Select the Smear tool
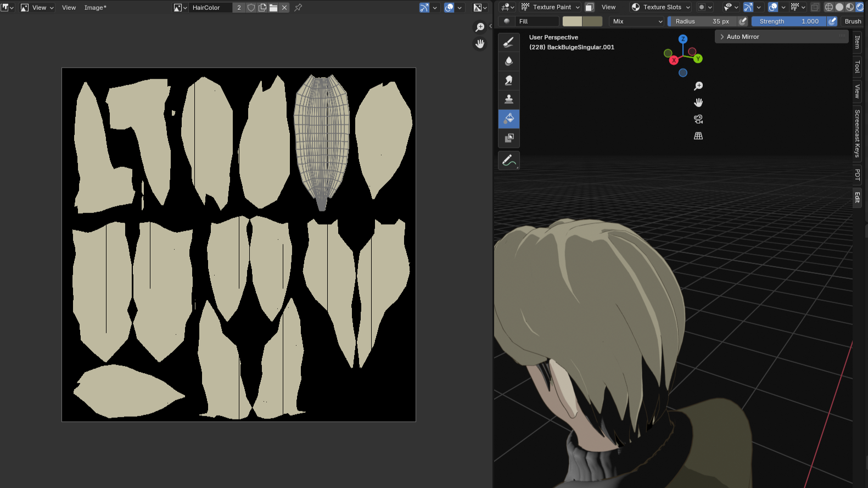Image resolution: width=868 pixels, height=488 pixels. coord(509,80)
